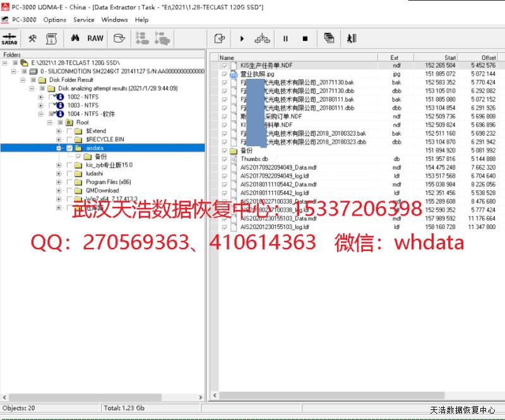505x420 pixels.
Task: Open the Options menu
Action: click(x=55, y=20)
